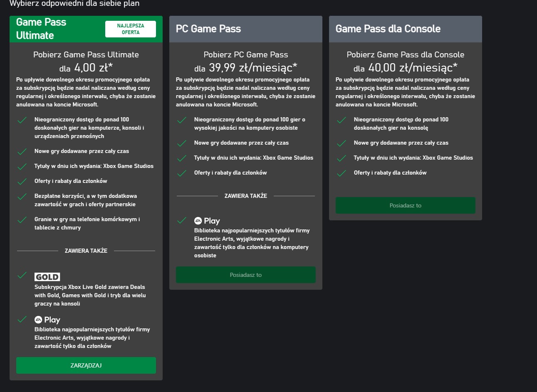Click checkmark beside 'Nowe gry dodawane' in PC Game Pass
This screenshot has width=537, height=392.
(182, 143)
